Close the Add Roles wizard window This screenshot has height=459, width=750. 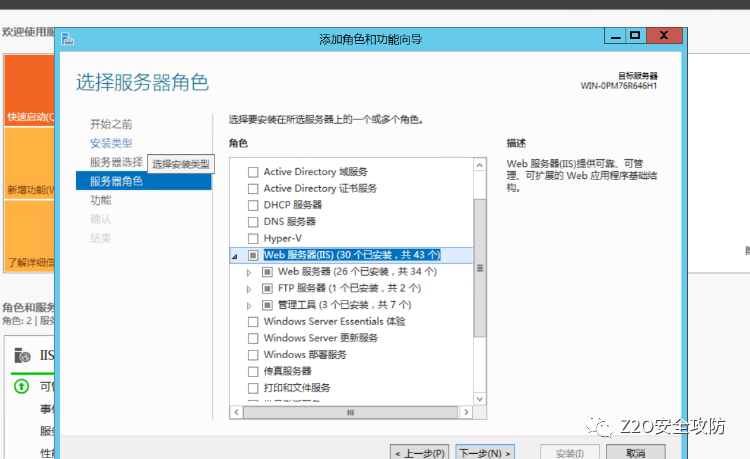(664, 36)
